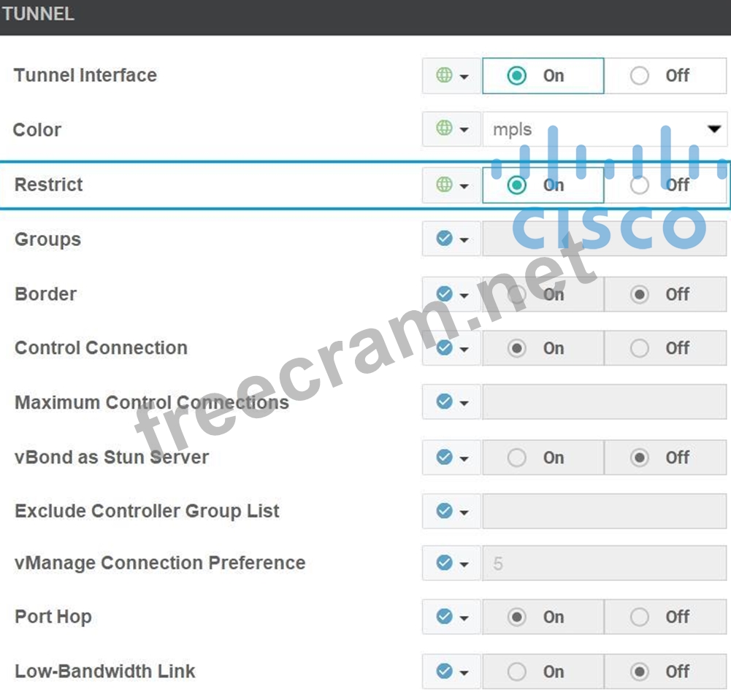731x700 pixels.
Task: Click the globe scope icon for Tunnel Interface
Action: click(x=444, y=75)
